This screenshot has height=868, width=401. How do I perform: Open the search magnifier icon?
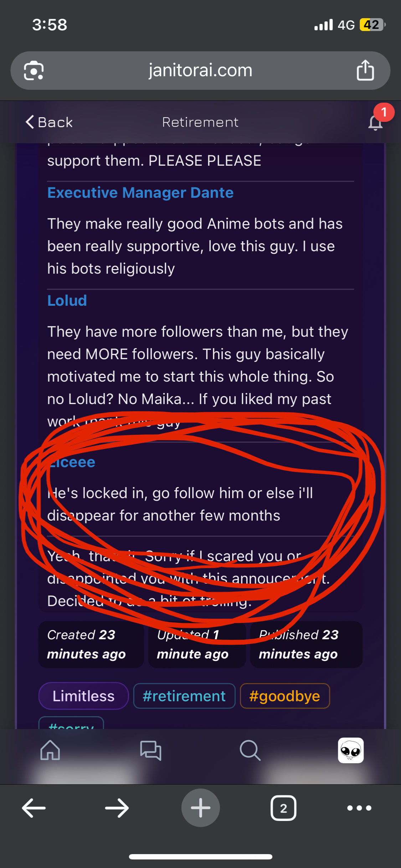[x=250, y=750]
